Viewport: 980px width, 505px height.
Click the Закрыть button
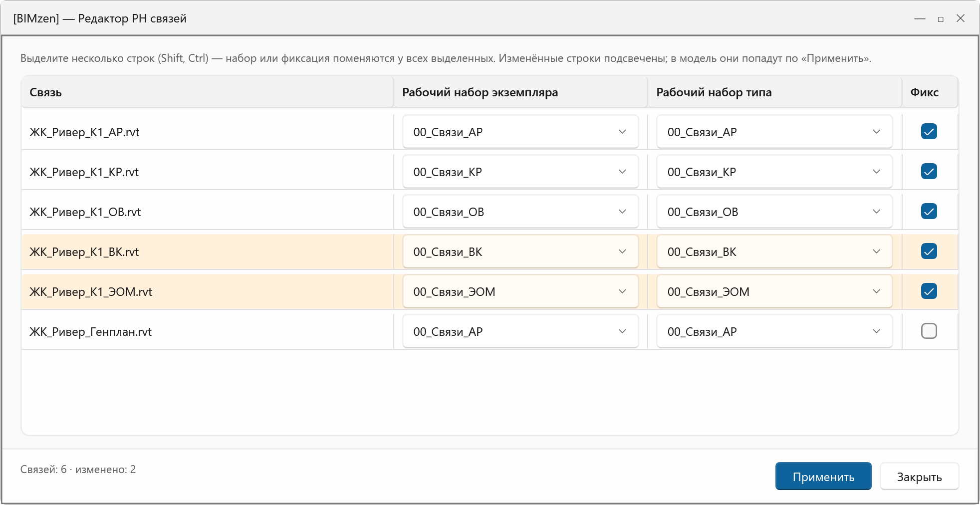pyautogui.click(x=919, y=477)
